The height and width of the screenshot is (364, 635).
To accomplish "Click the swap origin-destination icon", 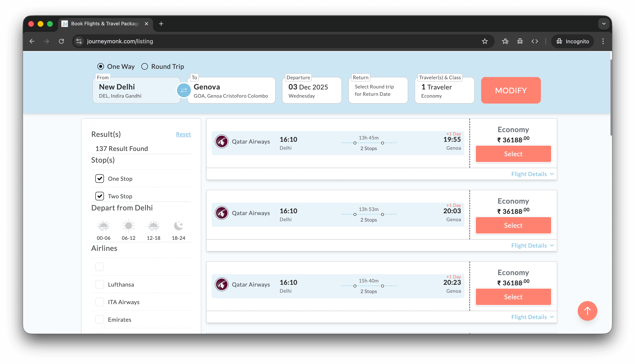I will [x=184, y=90].
